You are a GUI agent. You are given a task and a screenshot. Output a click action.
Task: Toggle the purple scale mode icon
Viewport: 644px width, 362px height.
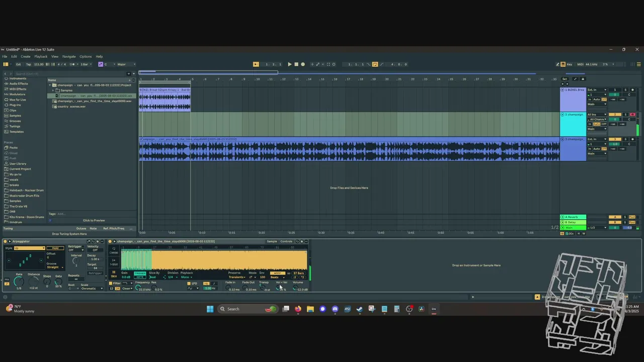click(100, 64)
